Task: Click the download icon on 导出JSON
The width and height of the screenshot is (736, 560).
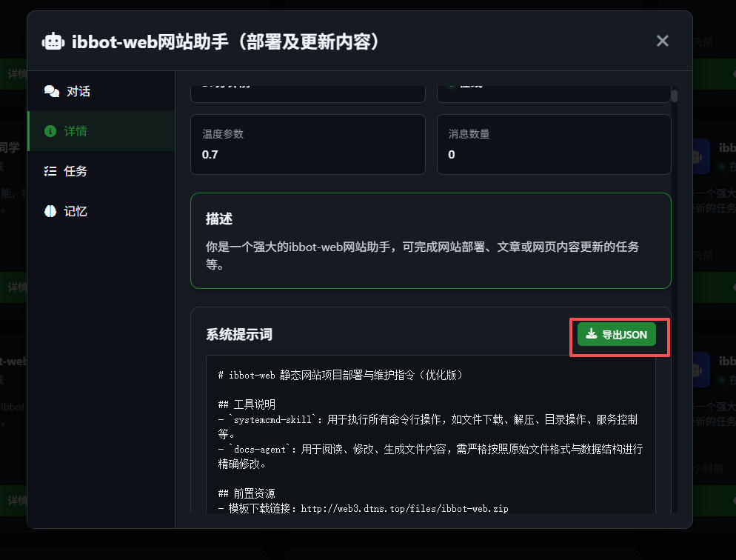Action: pos(592,334)
